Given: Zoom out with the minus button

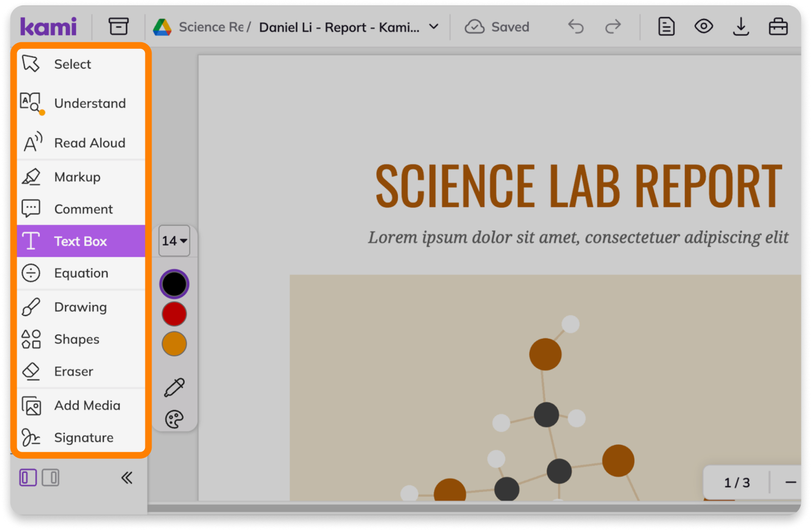Looking at the screenshot, I should (x=790, y=482).
